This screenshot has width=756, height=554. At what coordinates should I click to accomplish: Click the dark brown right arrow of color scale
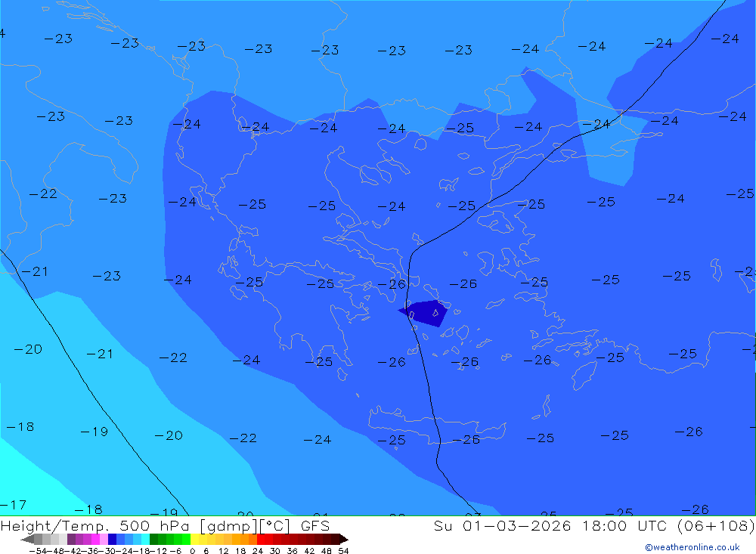click(x=344, y=540)
